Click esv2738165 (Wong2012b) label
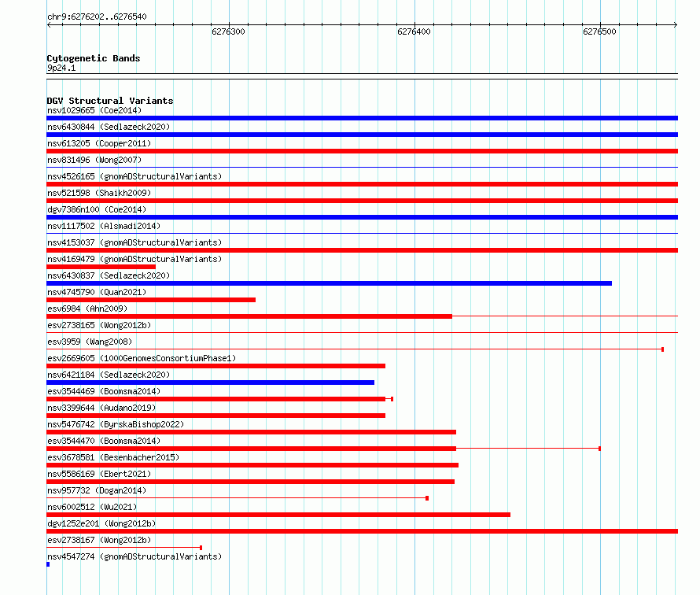The image size is (700, 595). pos(99,325)
